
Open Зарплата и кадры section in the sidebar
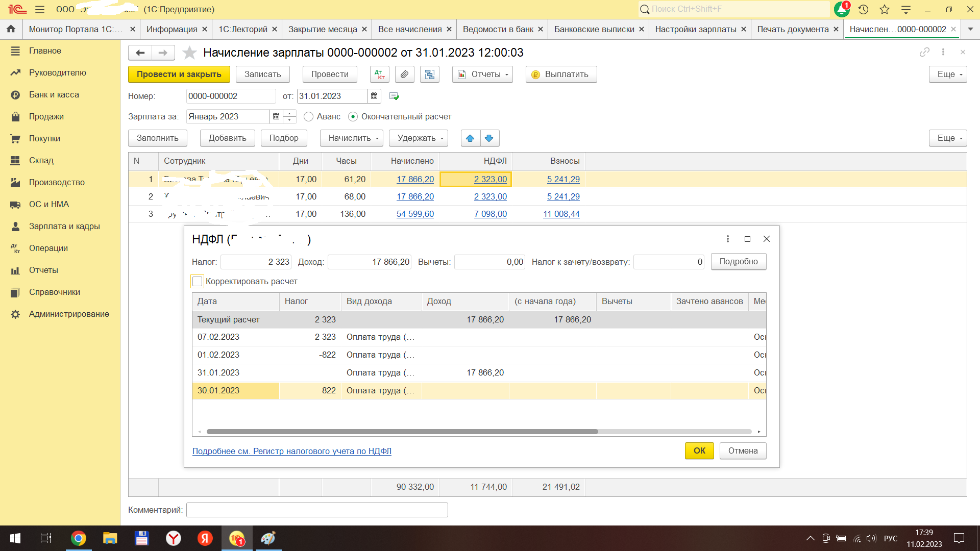(x=64, y=226)
